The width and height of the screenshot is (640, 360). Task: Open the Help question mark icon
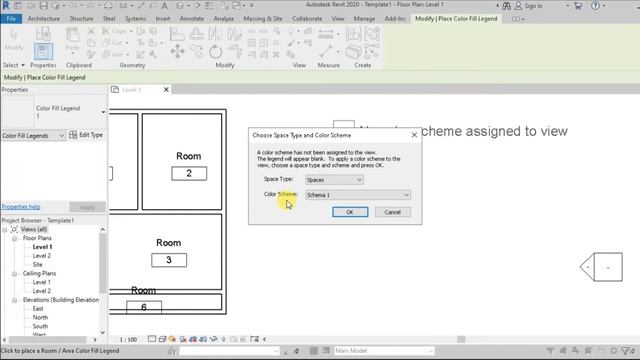[596, 6]
